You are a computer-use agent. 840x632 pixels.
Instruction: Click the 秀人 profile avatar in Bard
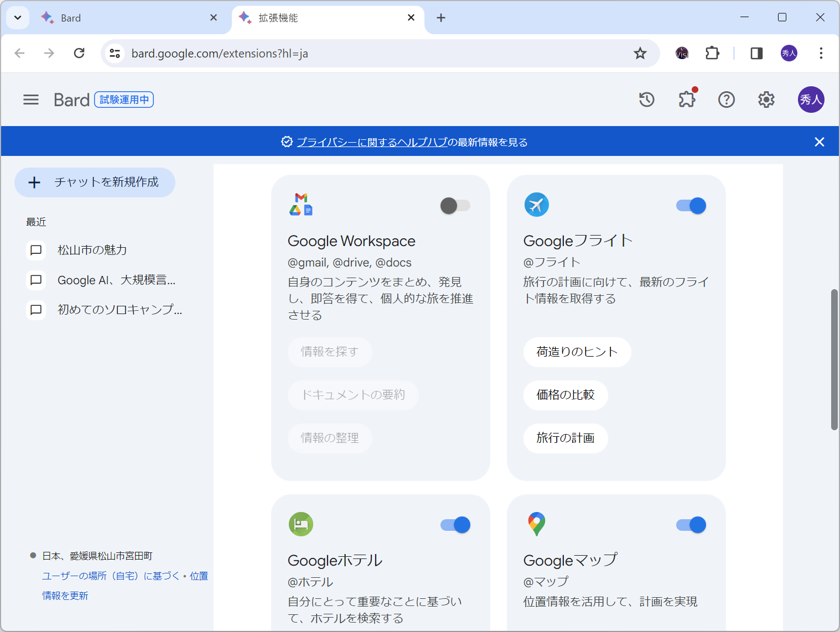coord(811,100)
